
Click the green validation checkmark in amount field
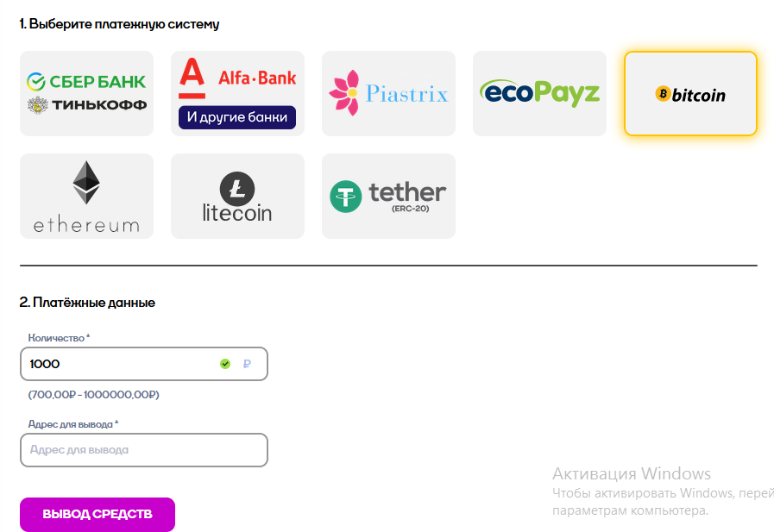[x=225, y=364]
